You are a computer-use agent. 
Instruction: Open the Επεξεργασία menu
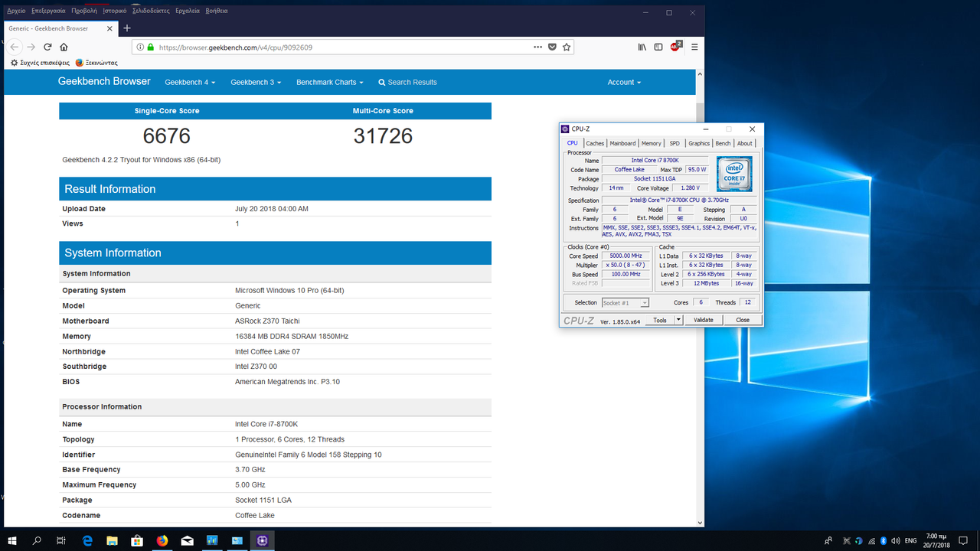[48, 11]
